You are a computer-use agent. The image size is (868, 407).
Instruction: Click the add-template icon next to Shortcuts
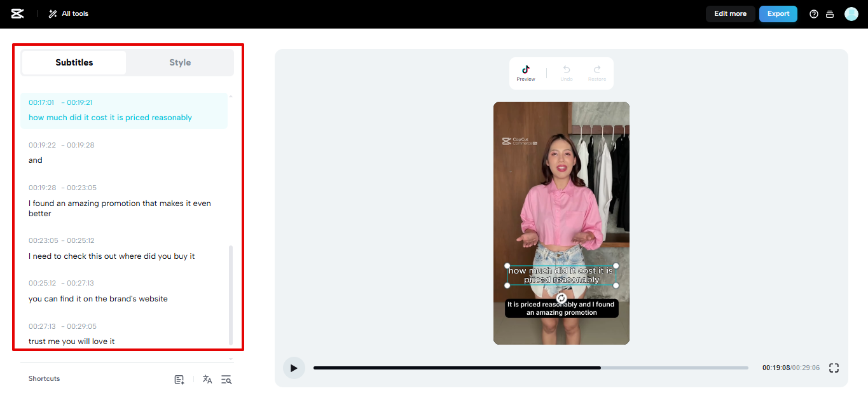click(x=179, y=379)
